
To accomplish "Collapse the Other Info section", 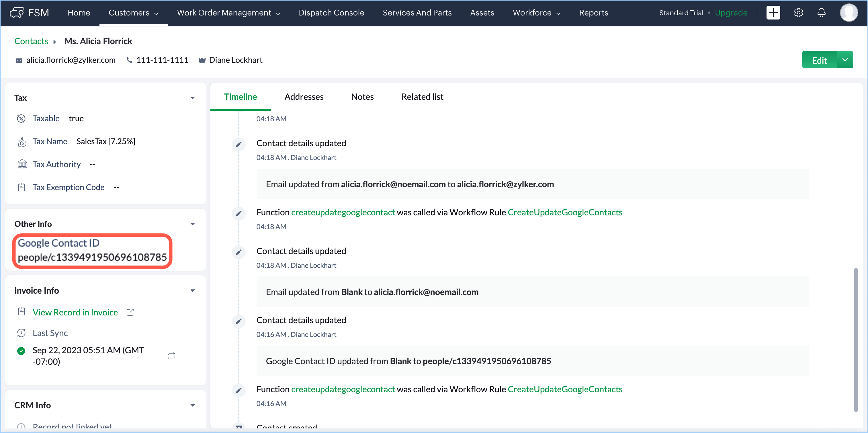I will click(192, 224).
